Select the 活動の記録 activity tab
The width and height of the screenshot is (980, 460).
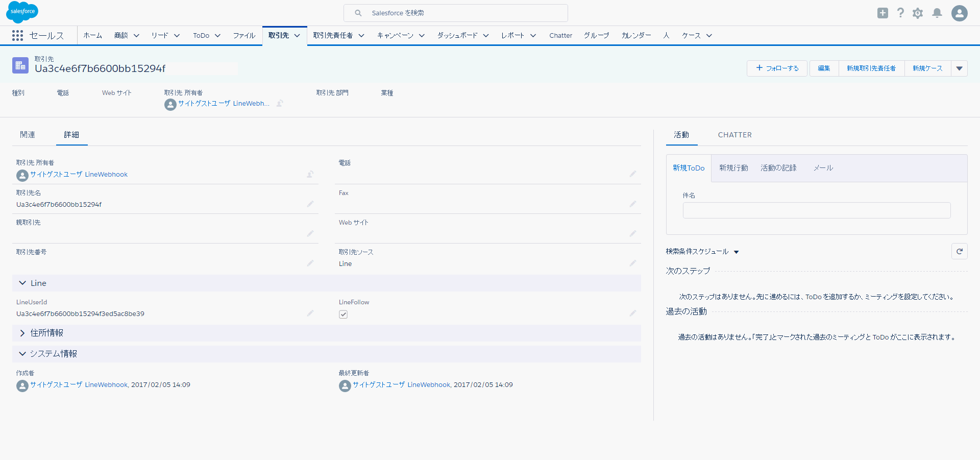(x=778, y=168)
